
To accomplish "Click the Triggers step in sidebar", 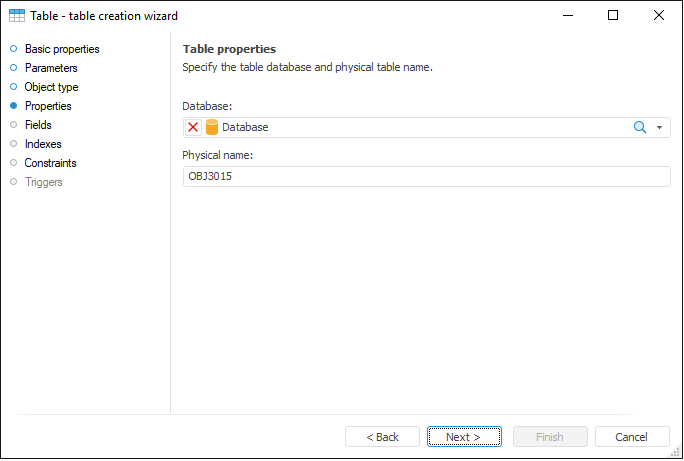I will tap(43, 182).
